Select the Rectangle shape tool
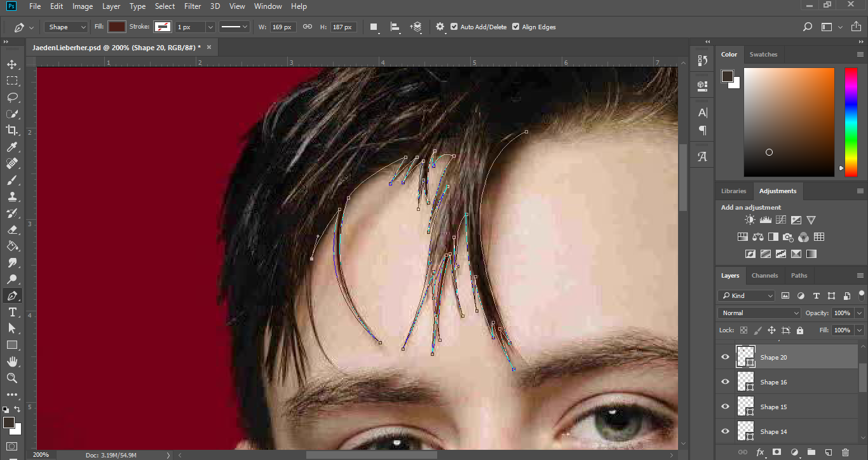Screen dimensions: 868x460 pyautogui.click(x=12, y=345)
